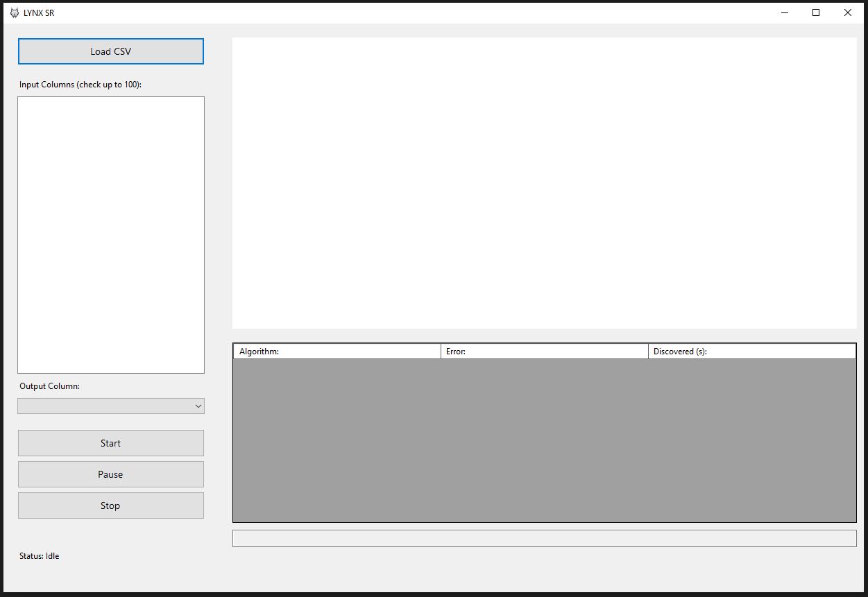Click the empty gray results grid area

(x=544, y=440)
